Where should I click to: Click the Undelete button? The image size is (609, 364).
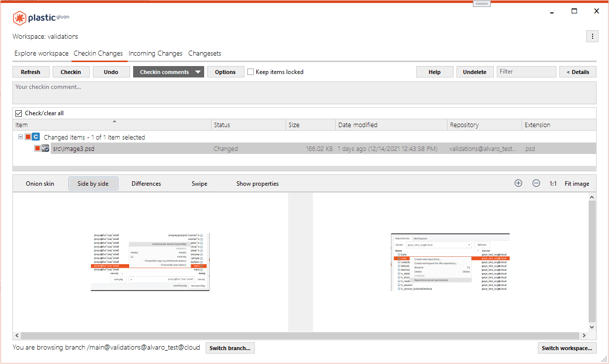click(474, 72)
